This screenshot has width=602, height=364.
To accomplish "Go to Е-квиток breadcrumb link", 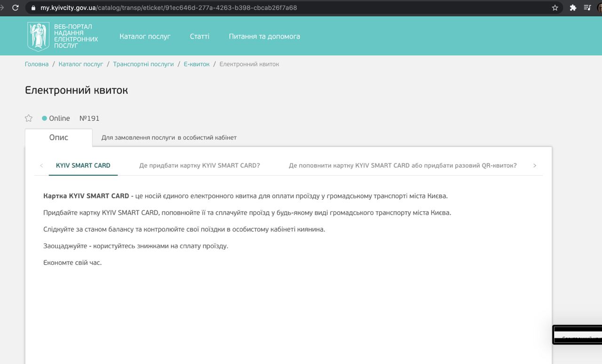I will pos(197,64).
